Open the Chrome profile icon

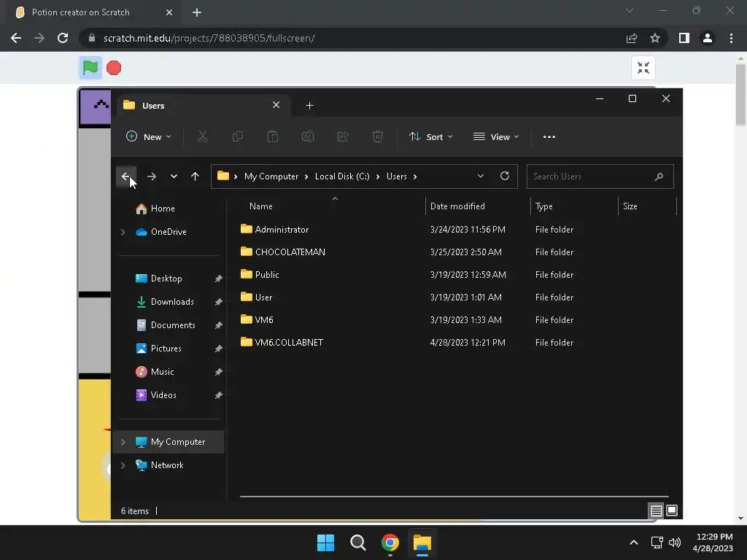click(708, 38)
